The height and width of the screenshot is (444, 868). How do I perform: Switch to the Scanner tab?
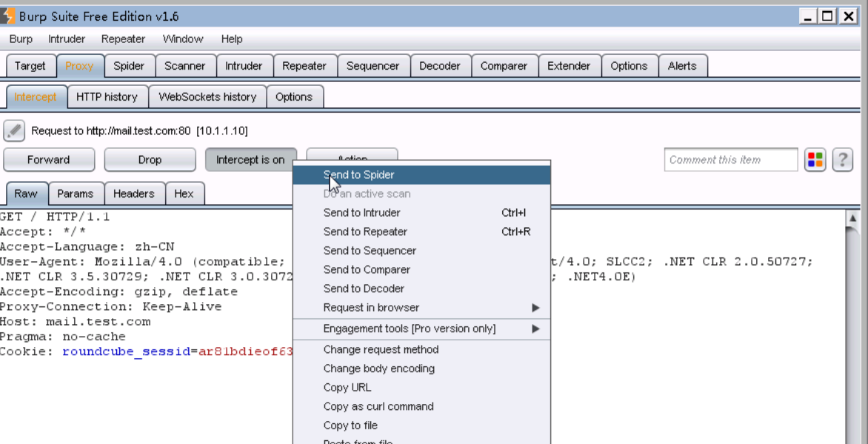(185, 66)
